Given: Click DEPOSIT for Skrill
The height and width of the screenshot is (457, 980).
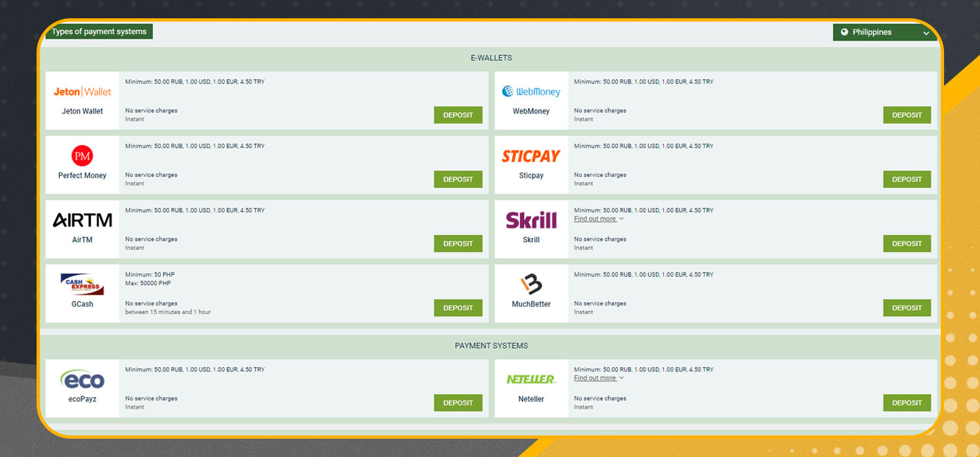Looking at the screenshot, I should pyautogui.click(x=907, y=244).
